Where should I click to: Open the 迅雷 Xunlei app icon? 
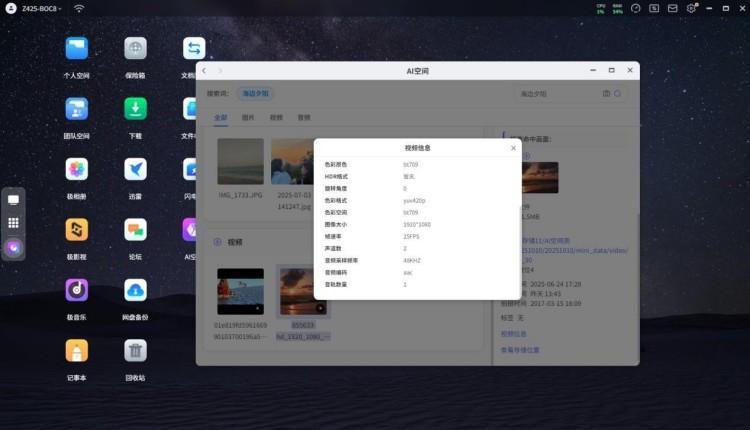point(135,169)
